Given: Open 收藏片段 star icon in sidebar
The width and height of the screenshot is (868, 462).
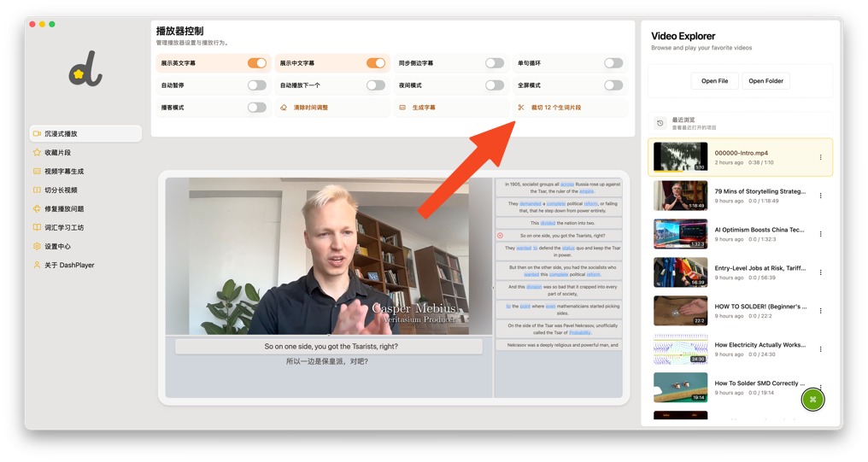Looking at the screenshot, I should pyautogui.click(x=37, y=153).
